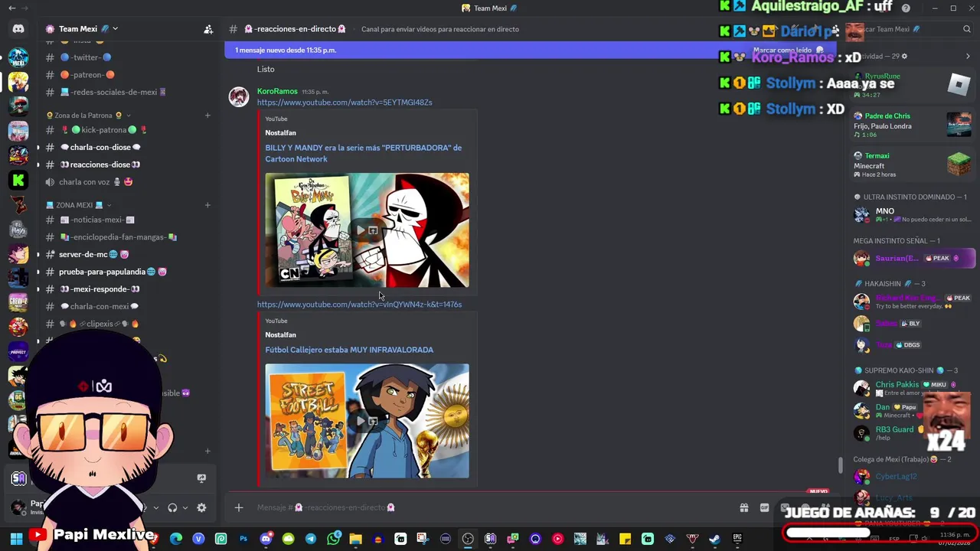The image size is (980, 551).
Task: Open Photoshop from the taskbar
Action: tap(243, 539)
